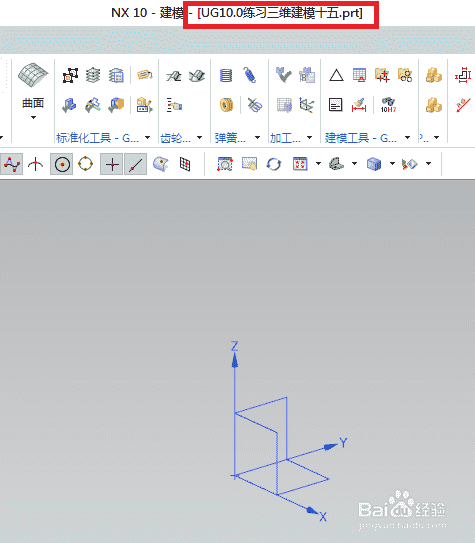Viewport: 475px width, 543px height.
Task: Toggle the point on curve snap option
Action: tap(135, 164)
